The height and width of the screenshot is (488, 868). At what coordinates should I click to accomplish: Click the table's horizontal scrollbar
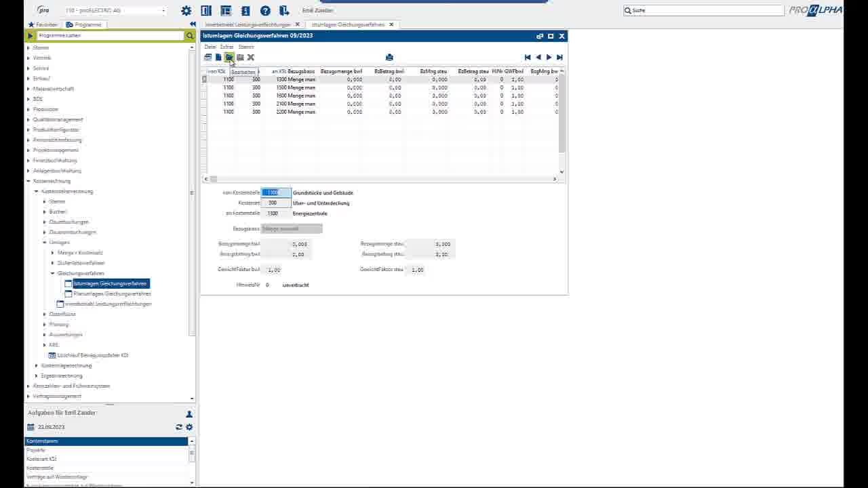pos(382,179)
